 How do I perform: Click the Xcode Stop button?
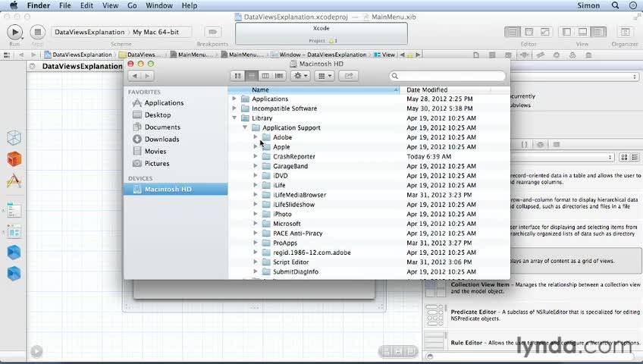pos(37,32)
